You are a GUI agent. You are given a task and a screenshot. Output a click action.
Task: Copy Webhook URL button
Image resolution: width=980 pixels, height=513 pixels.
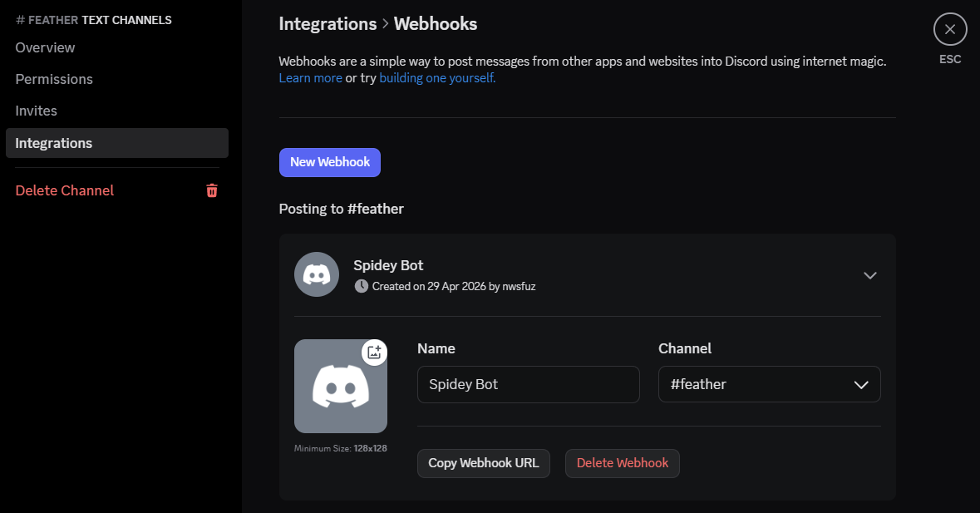(x=484, y=464)
